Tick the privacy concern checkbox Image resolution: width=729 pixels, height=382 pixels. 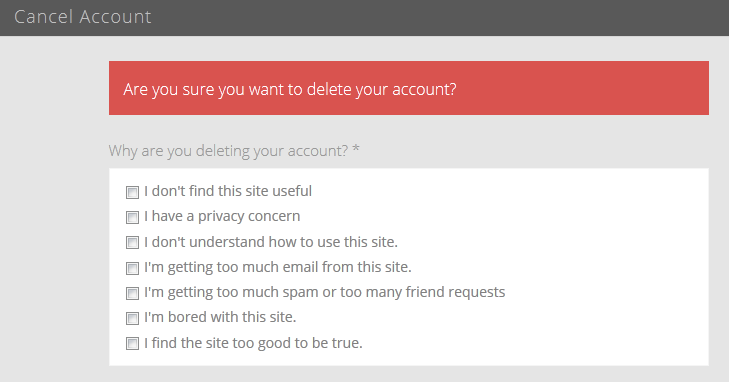point(132,217)
